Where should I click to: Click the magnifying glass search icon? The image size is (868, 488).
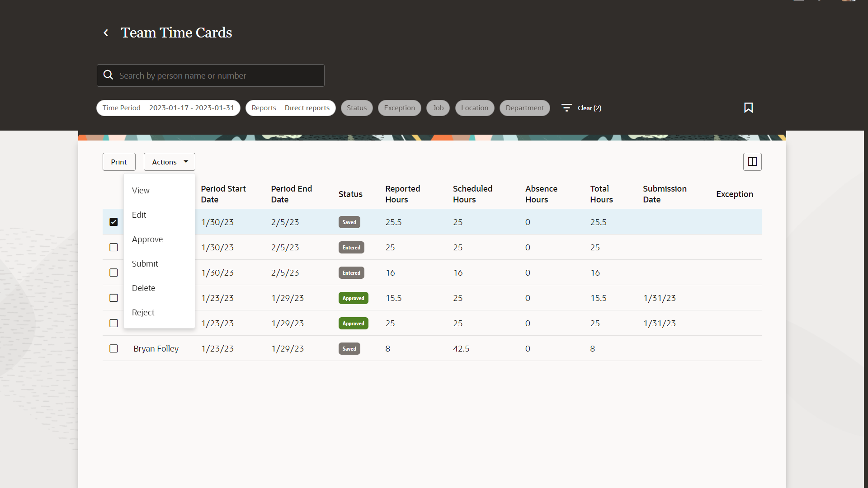coord(108,75)
